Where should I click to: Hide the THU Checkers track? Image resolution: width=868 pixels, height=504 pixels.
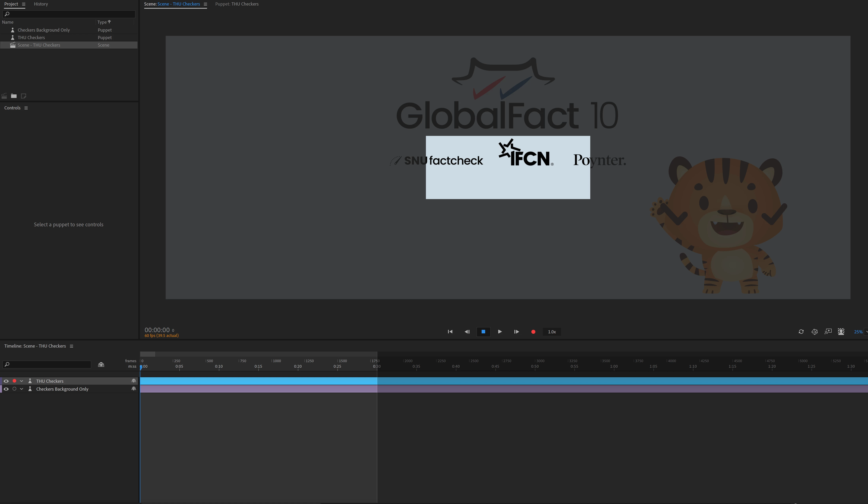click(6, 381)
